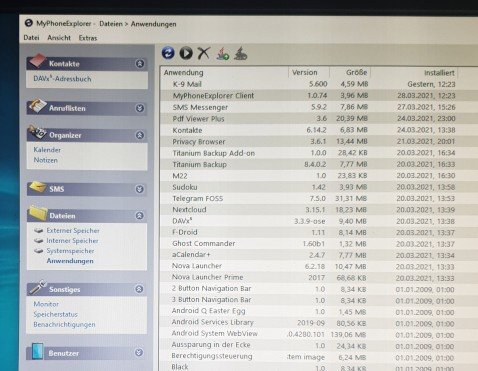Click the SMS envelope icon
This screenshot has height=371, width=478.
(37, 187)
